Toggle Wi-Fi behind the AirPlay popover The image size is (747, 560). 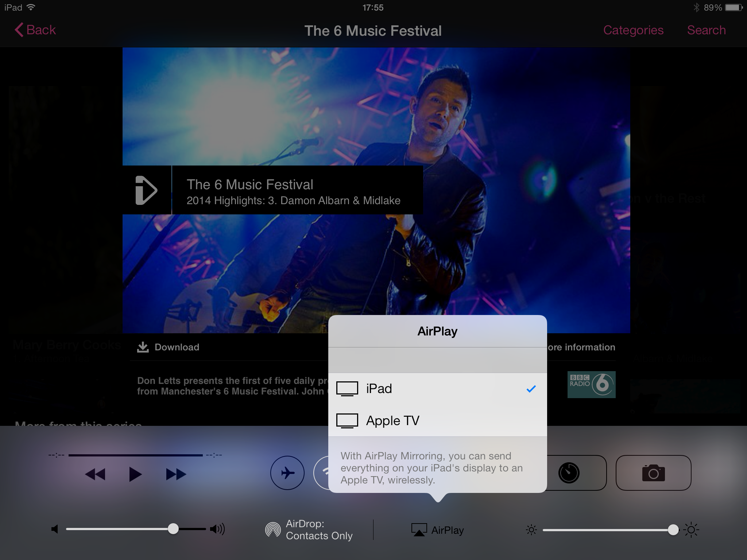pos(321,473)
